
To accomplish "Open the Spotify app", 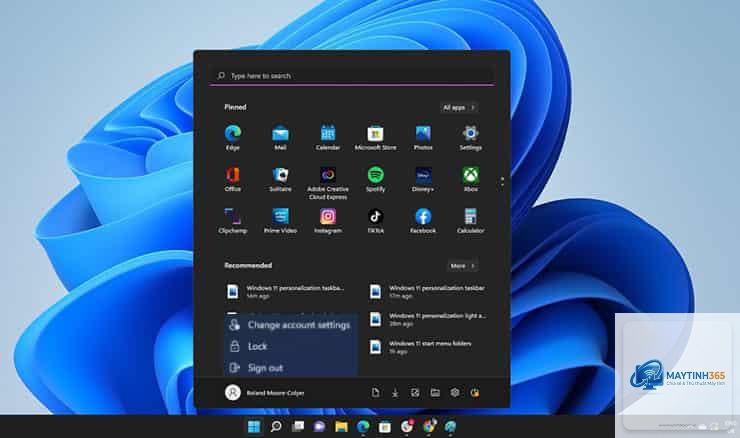I will (x=376, y=179).
